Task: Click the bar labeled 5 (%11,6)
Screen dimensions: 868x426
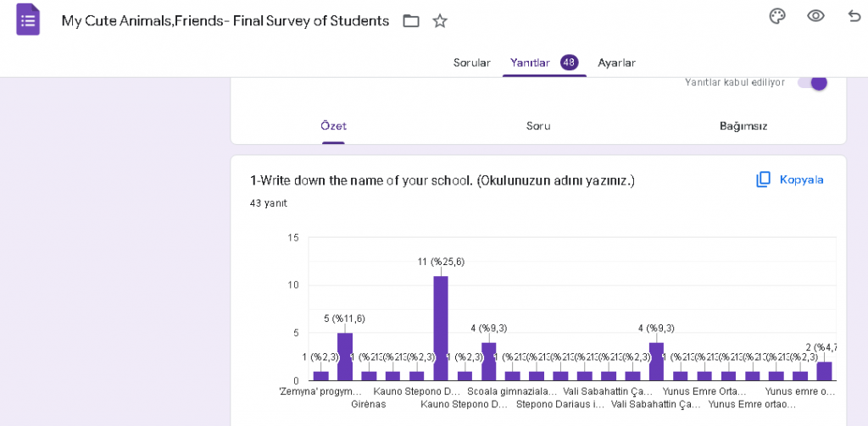Action: (345, 357)
